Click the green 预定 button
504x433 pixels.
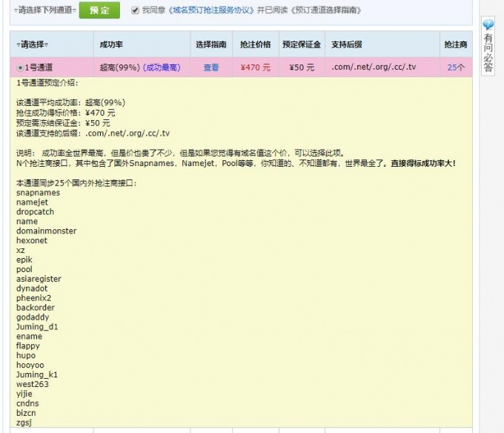[99, 10]
